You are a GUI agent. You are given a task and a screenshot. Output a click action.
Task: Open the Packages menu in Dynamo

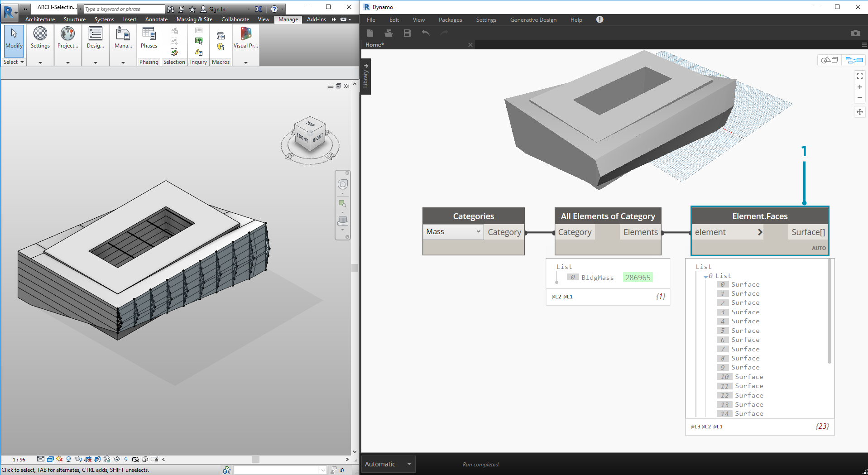(x=450, y=19)
